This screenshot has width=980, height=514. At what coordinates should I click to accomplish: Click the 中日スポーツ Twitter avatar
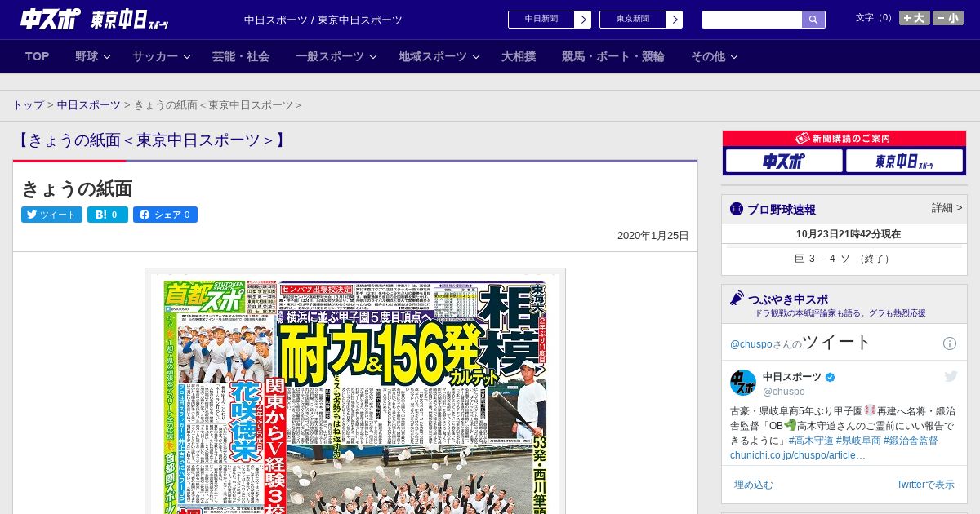click(743, 383)
